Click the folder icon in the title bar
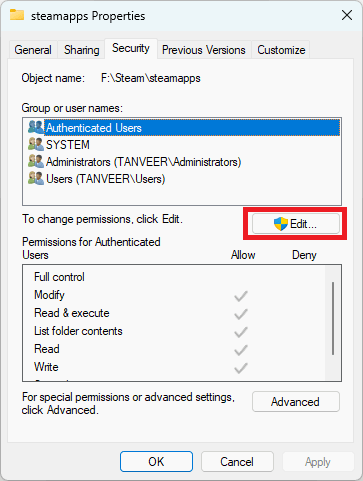The image size is (363, 481). [x=17, y=15]
